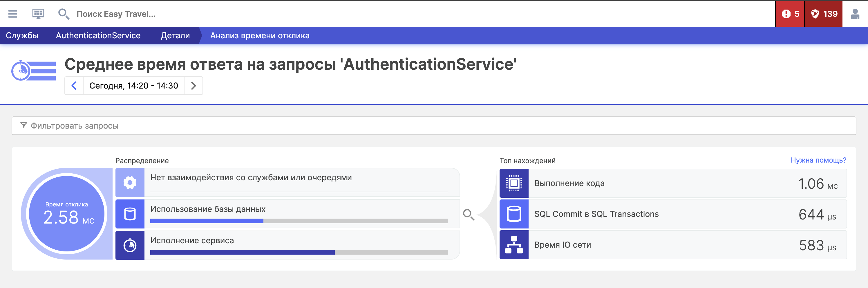
Task: Click the code execution chip icon
Action: [x=513, y=183]
